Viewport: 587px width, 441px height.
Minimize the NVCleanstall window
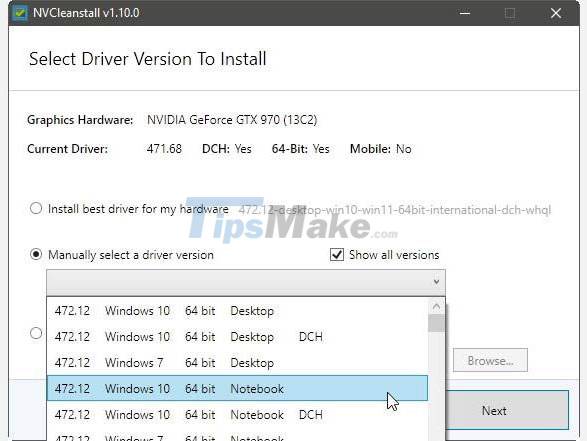click(465, 13)
